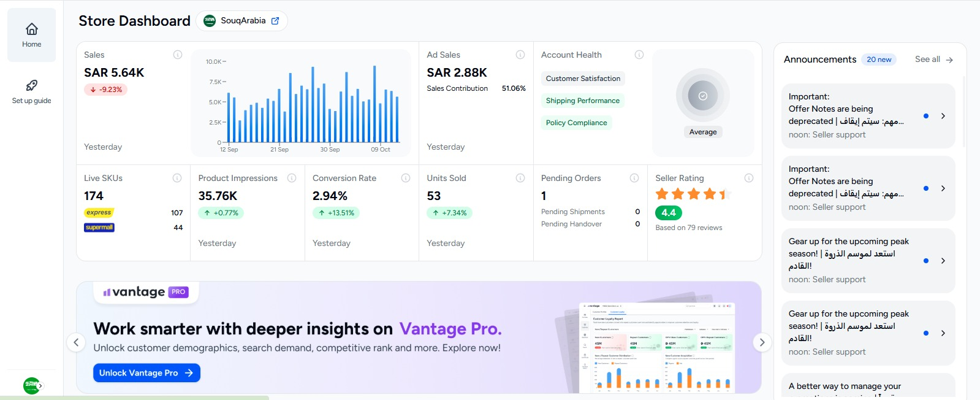
Task: Click the express badge under Live SKUs
Action: (x=99, y=213)
